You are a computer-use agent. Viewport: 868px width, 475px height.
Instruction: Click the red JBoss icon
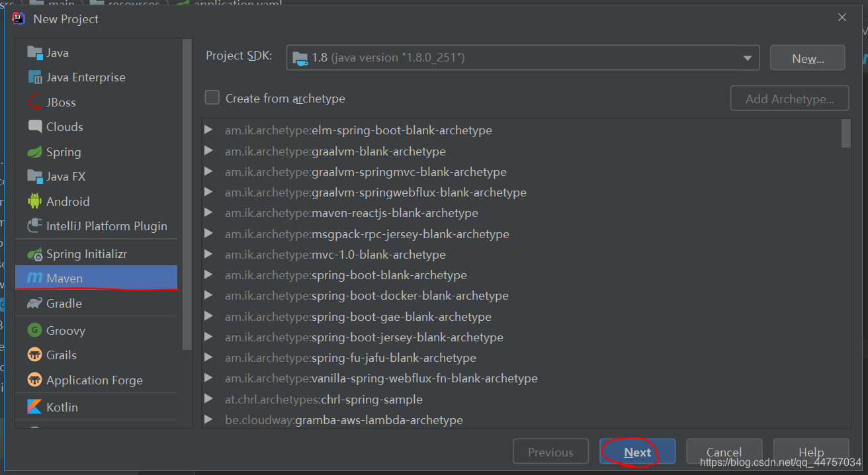tap(34, 103)
